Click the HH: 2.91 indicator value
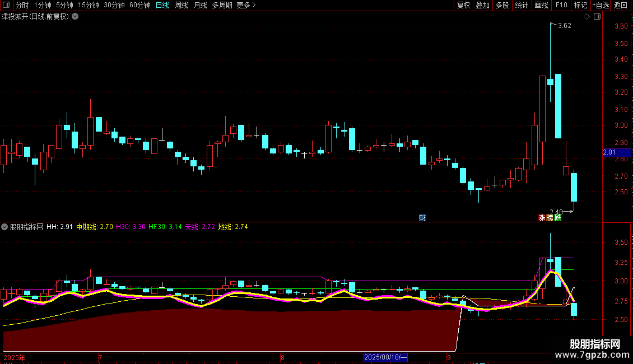The image size is (633, 364). click(59, 227)
